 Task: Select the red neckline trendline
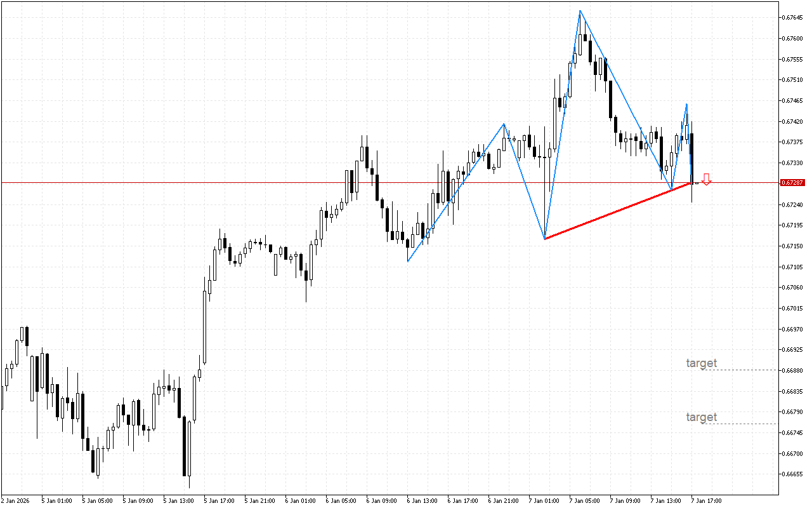(x=617, y=211)
